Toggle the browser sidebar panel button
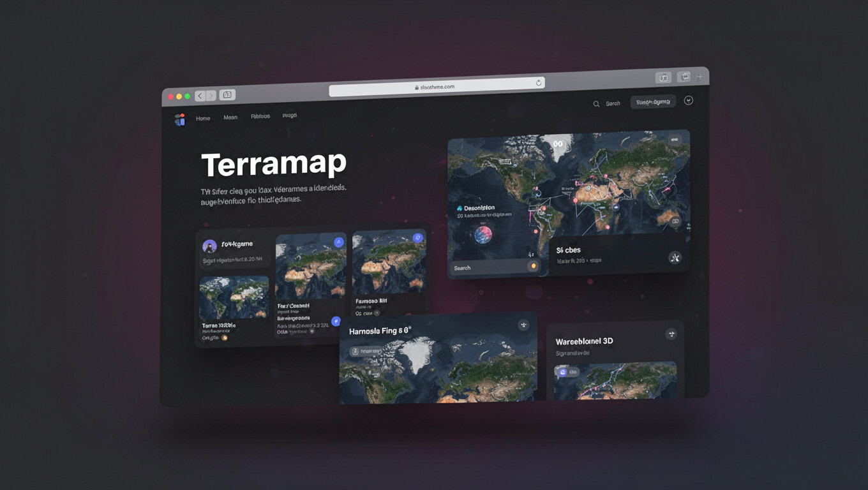This screenshot has height=490, width=868. click(227, 95)
